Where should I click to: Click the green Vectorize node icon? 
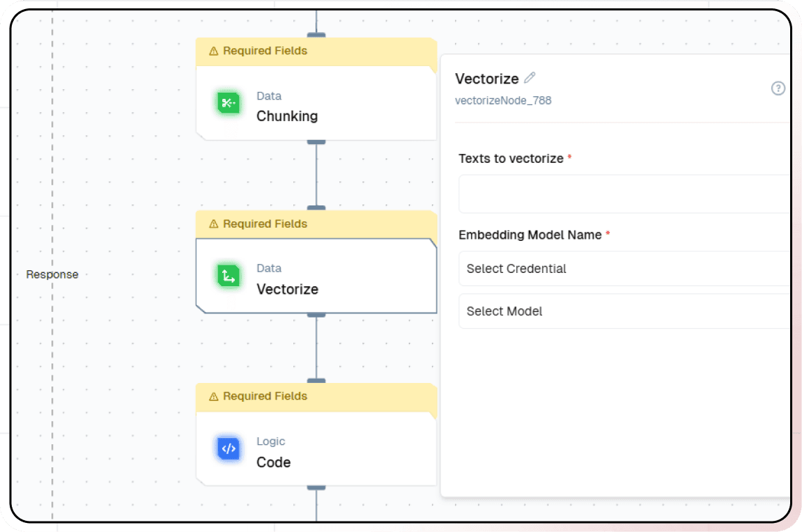coord(229,276)
